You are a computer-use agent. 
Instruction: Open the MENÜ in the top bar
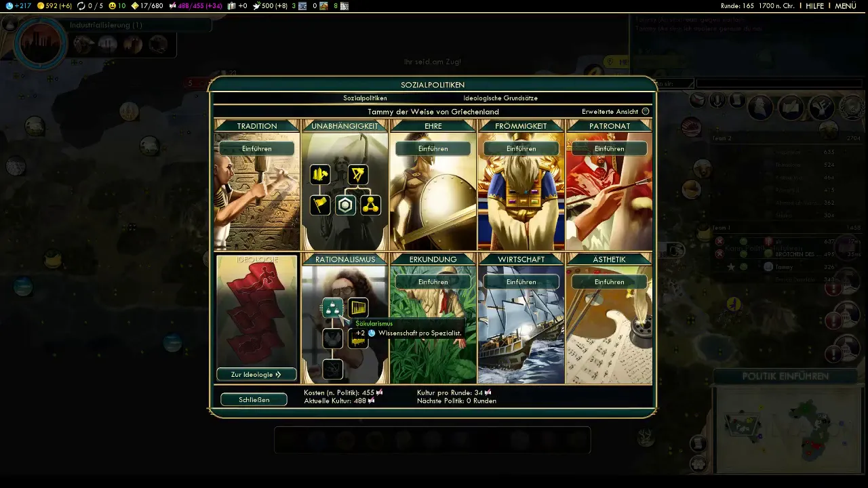[845, 6]
